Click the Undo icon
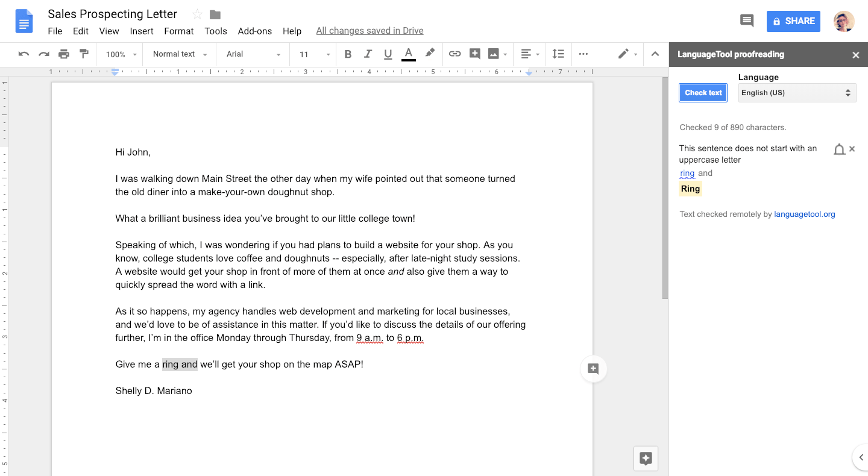868x476 pixels. (24, 54)
